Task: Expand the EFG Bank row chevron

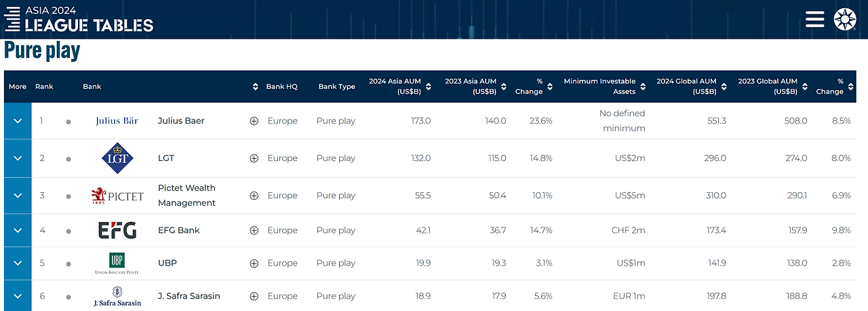Action: (18, 230)
